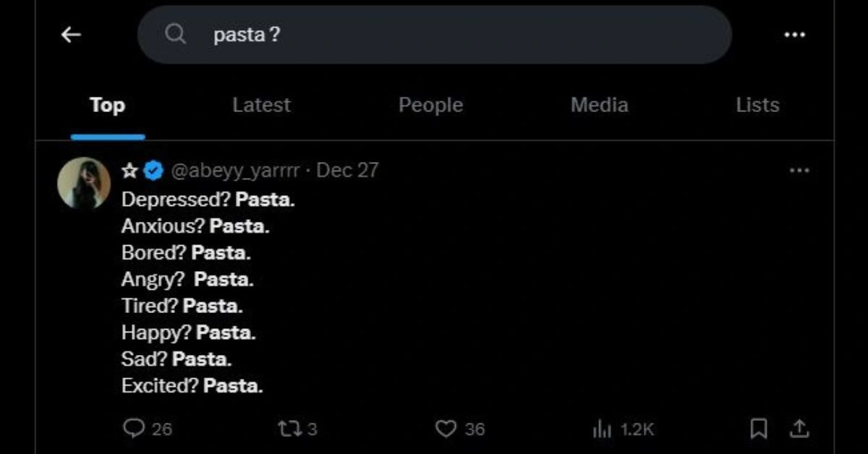
Task: Click the blue verified badge
Action: [153, 171]
